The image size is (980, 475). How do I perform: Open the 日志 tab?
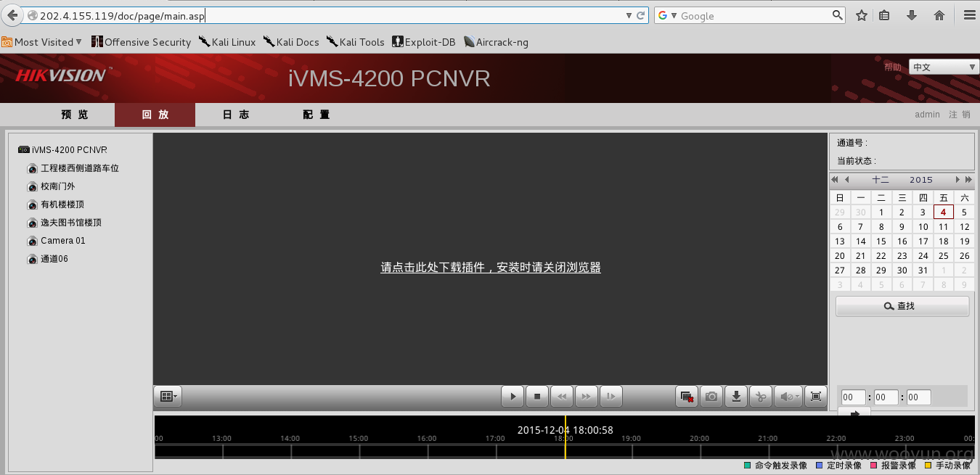point(236,115)
